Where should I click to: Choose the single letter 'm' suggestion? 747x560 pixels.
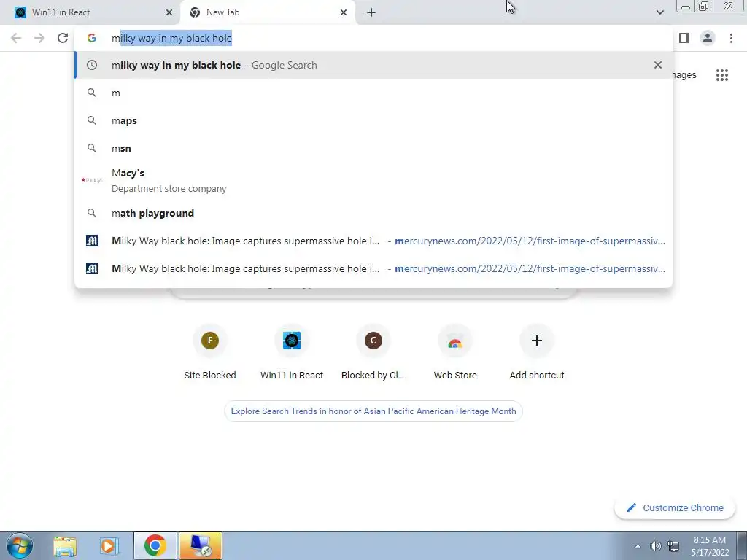tap(373, 93)
